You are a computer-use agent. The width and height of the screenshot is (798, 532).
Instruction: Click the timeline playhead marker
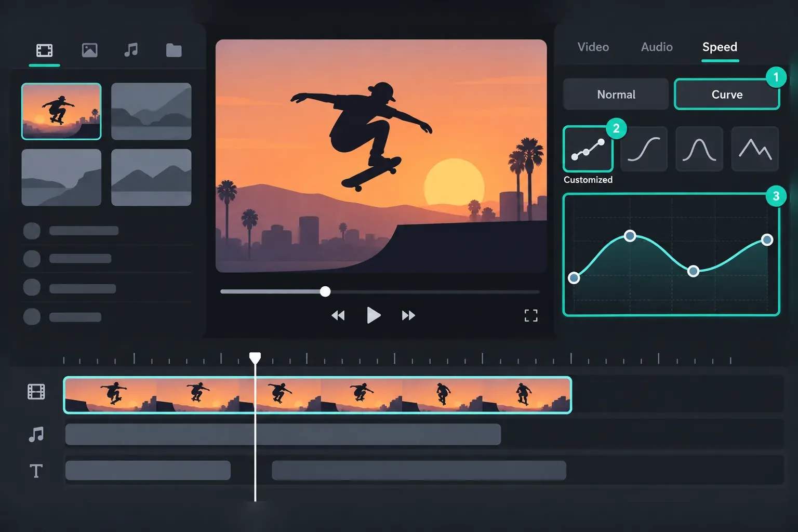pyautogui.click(x=255, y=358)
